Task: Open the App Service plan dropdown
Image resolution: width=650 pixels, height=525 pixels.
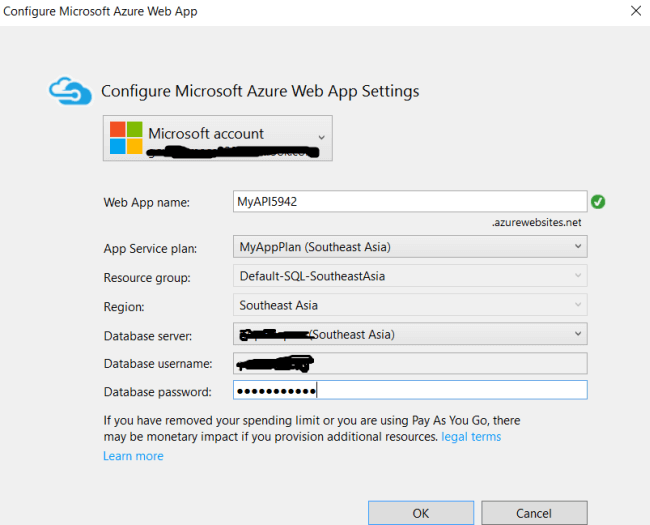Action: point(578,247)
